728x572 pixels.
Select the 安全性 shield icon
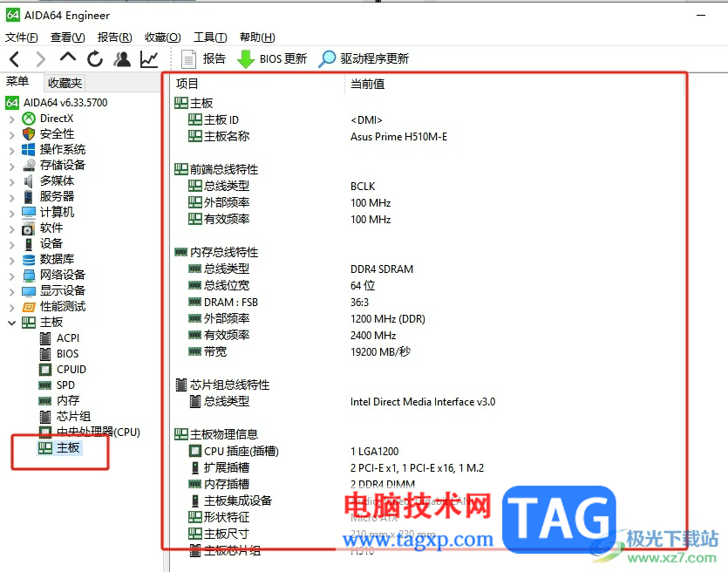click(29, 134)
